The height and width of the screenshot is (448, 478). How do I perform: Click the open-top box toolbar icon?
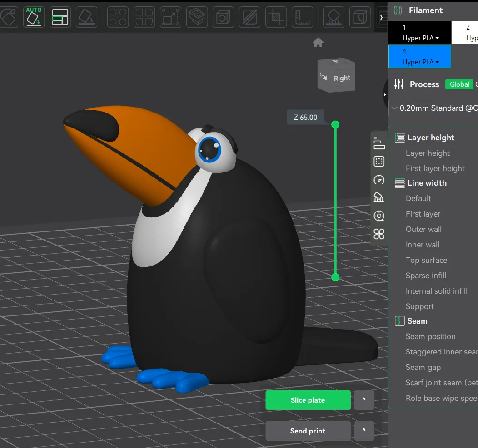coord(197,17)
